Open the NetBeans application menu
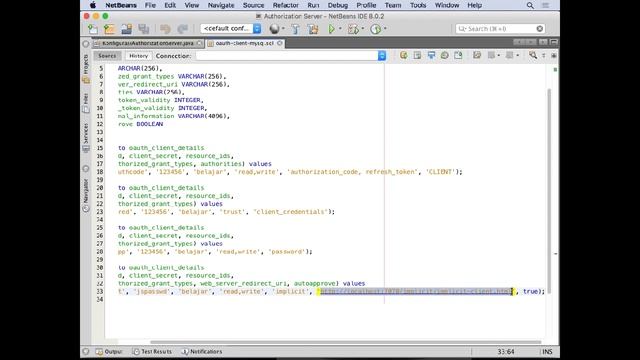 (121, 5)
